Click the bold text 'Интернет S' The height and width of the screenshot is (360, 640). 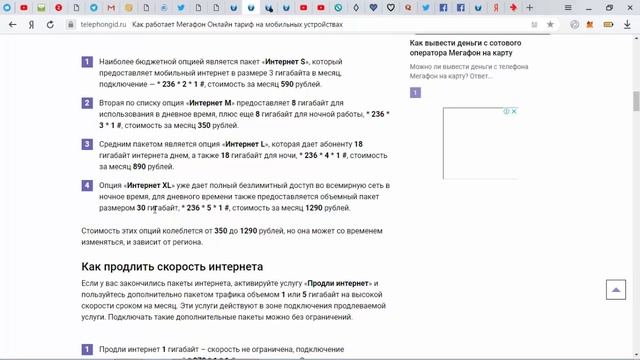point(285,62)
